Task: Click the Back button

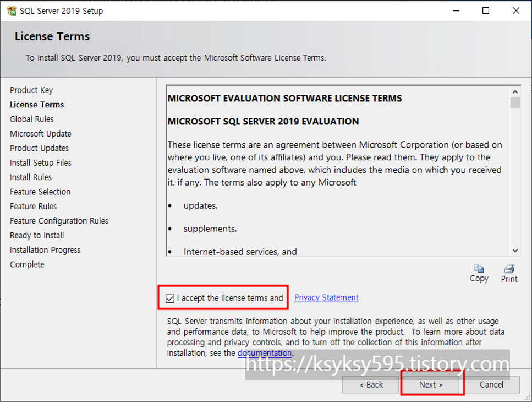Action: click(x=370, y=385)
